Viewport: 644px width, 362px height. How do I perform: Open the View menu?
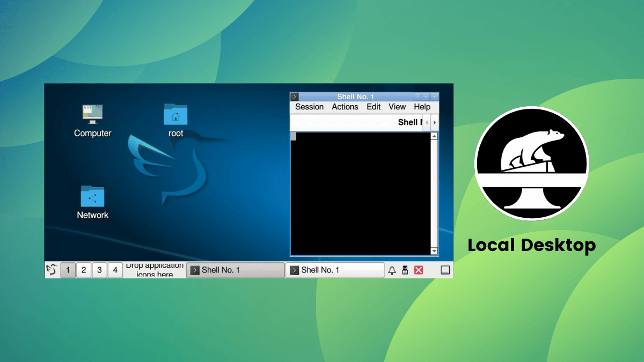[x=397, y=107]
